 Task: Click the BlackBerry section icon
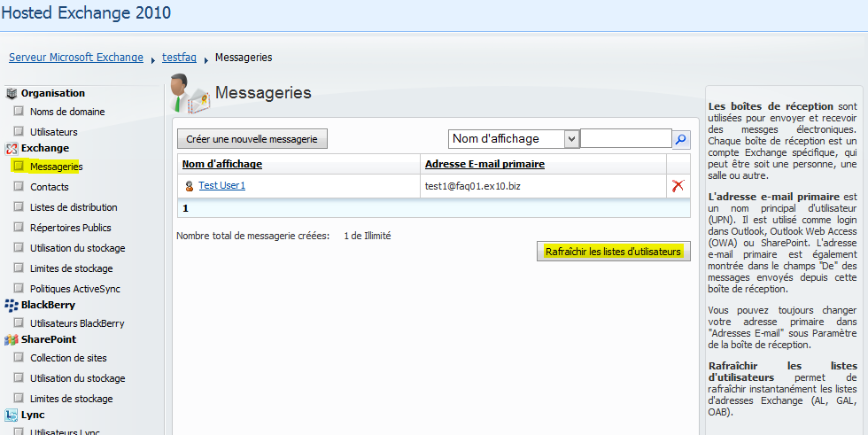coord(12,305)
